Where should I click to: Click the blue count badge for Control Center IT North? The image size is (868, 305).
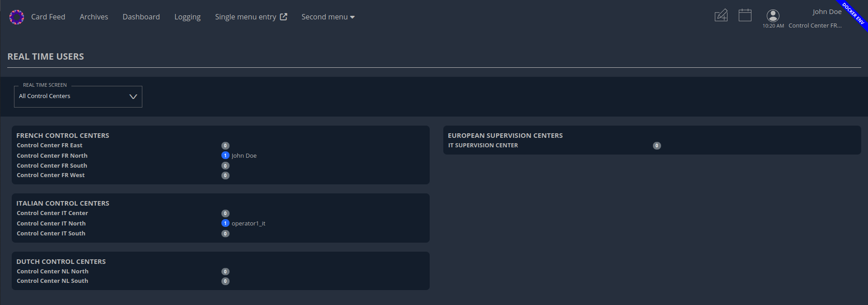tap(225, 223)
